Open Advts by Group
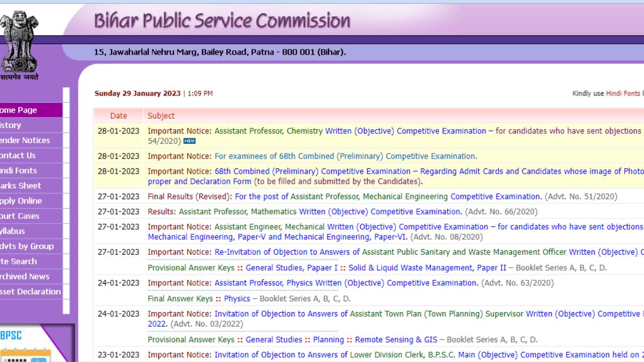Viewport: 644px width, 362px height. coord(27,246)
